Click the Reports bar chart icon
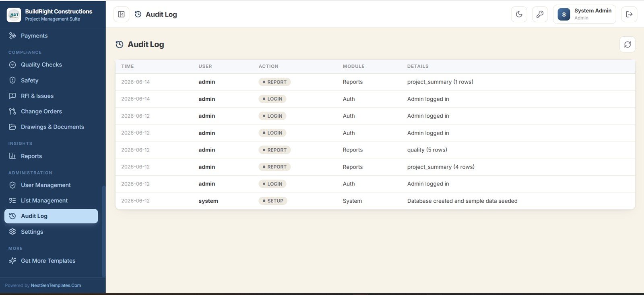 (x=12, y=156)
